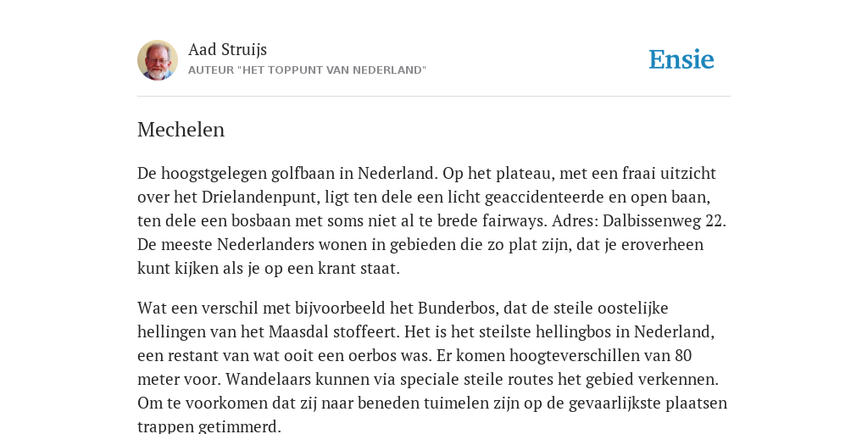The width and height of the screenshot is (868, 434).
Task: Click the number 80 in hoogteverschillen sentence
Action: 683,355
